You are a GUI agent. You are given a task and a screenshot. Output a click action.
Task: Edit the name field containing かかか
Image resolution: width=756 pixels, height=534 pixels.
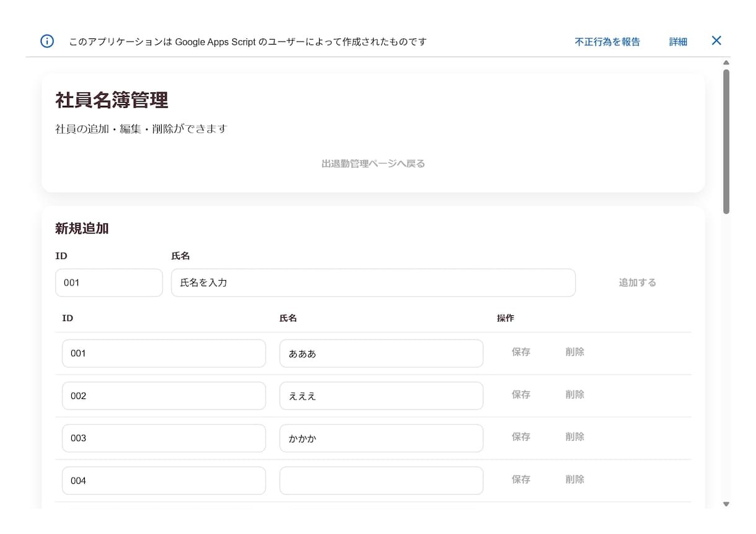tap(381, 438)
